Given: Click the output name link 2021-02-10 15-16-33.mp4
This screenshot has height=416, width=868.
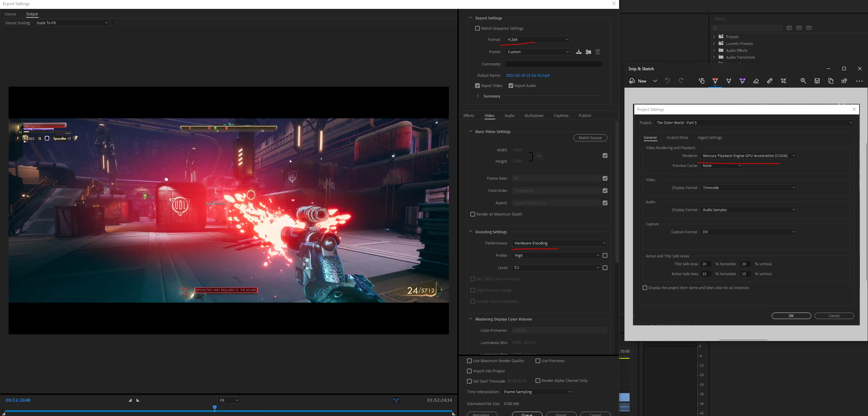Looking at the screenshot, I should [527, 75].
